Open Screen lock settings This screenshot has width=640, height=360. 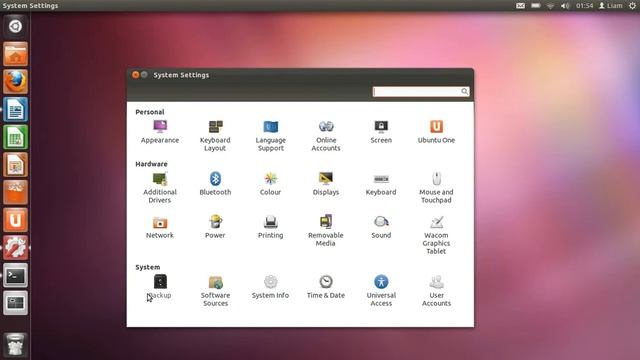coord(381,132)
